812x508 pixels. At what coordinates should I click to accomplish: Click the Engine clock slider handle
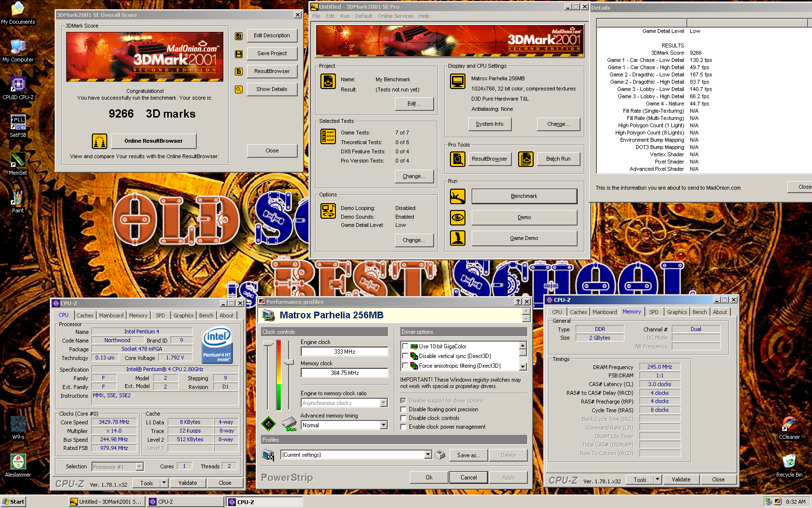[268, 344]
